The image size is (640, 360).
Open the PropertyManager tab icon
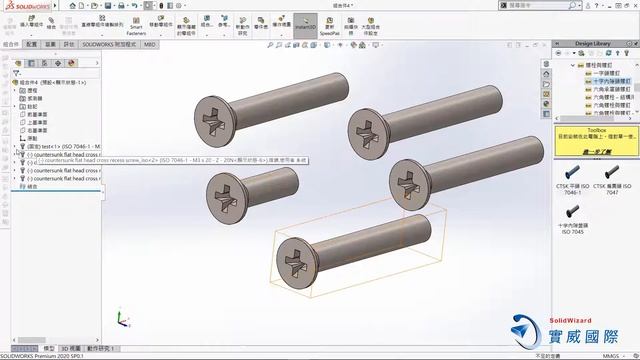pos(31,63)
